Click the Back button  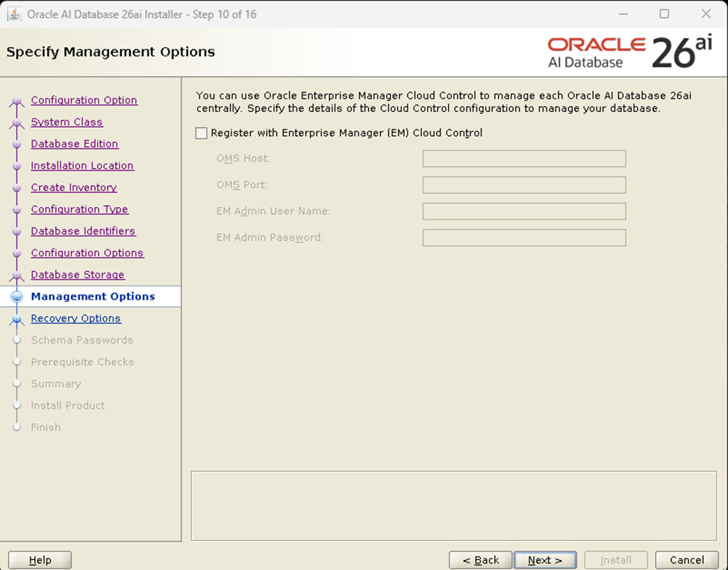coord(481,560)
